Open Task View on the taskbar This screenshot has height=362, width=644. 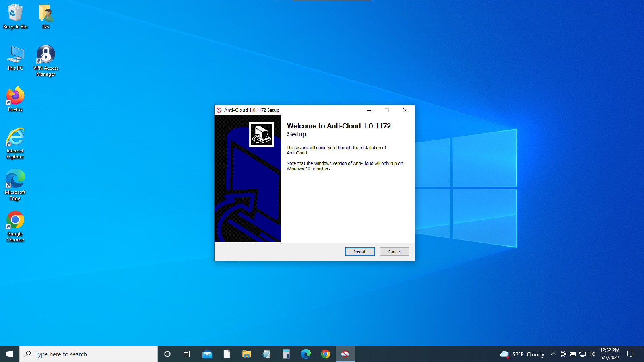187,354
